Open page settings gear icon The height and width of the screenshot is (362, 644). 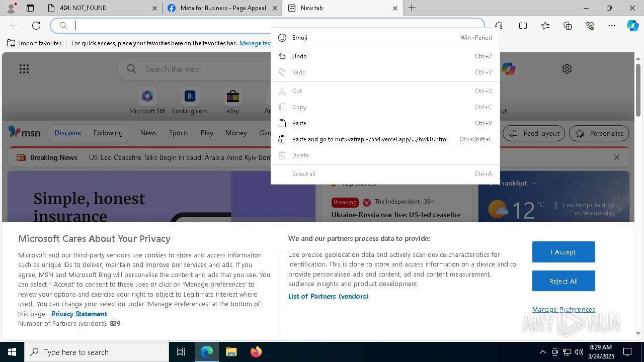click(x=567, y=69)
